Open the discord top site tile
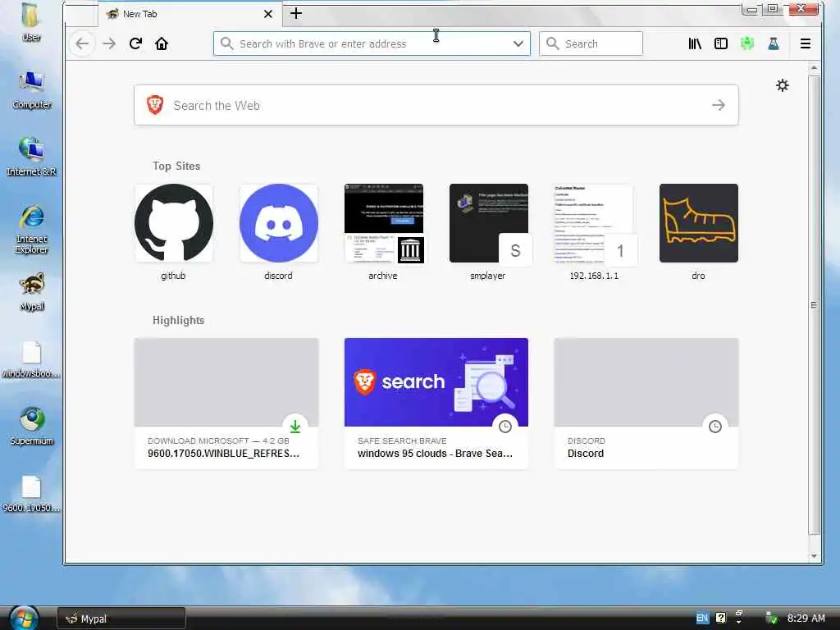The width and height of the screenshot is (840, 630). tap(279, 232)
